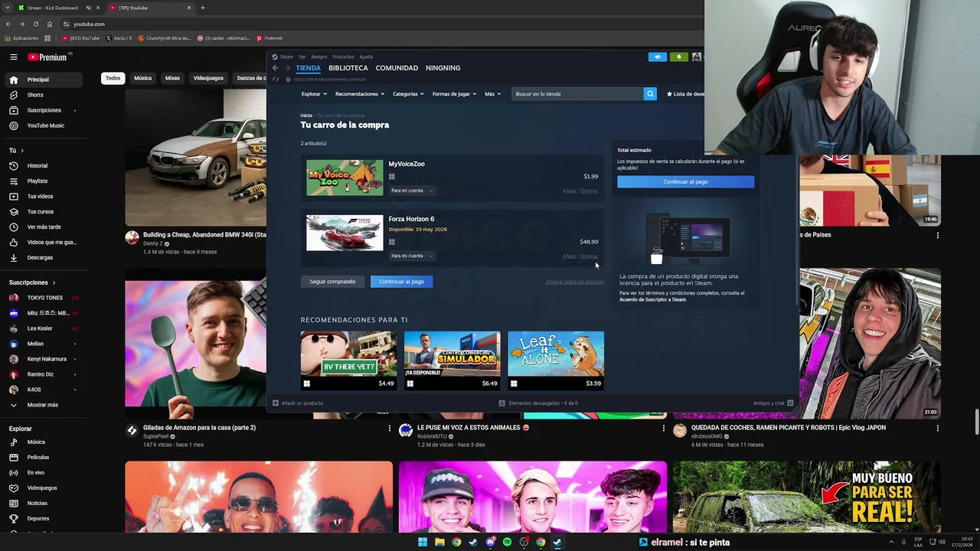Click Forza Horizon 6 cart thumbnail
Viewport: 980px width, 551px height.
(345, 233)
